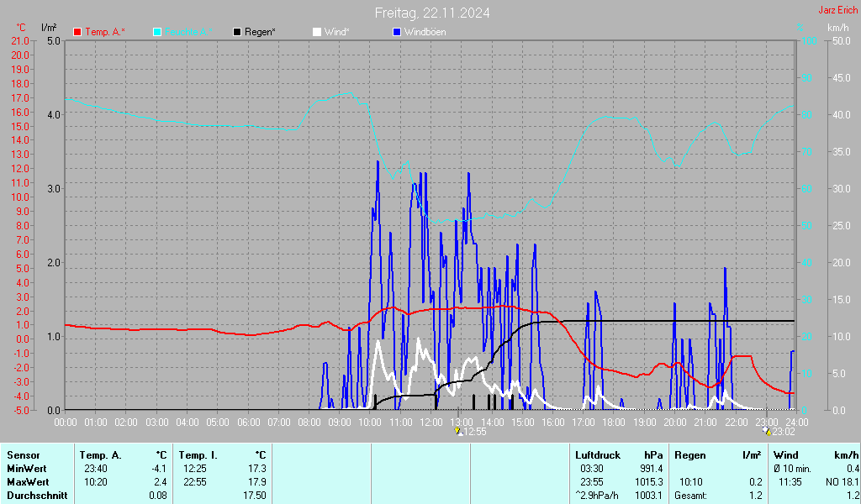
Task: Click the Durchschnitt row label
Action: click(x=37, y=496)
